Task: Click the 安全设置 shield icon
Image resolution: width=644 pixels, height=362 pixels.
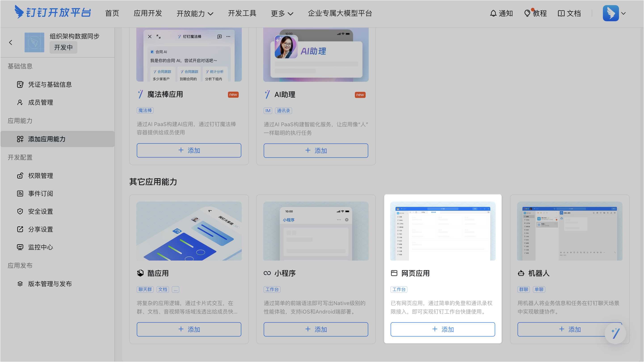Action: [x=20, y=211]
